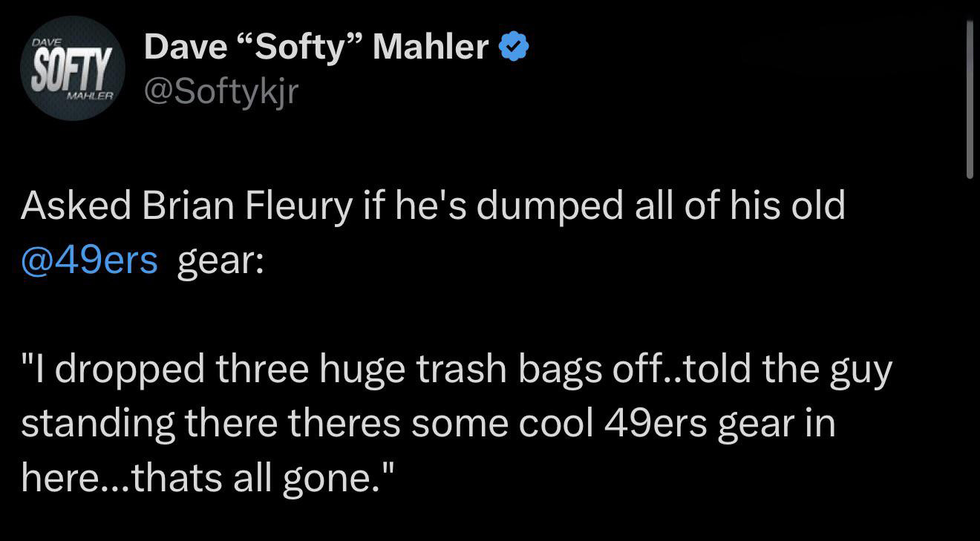Click the MAHLER text inside avatar
980x541 pixels.
[x=90, y=96]
